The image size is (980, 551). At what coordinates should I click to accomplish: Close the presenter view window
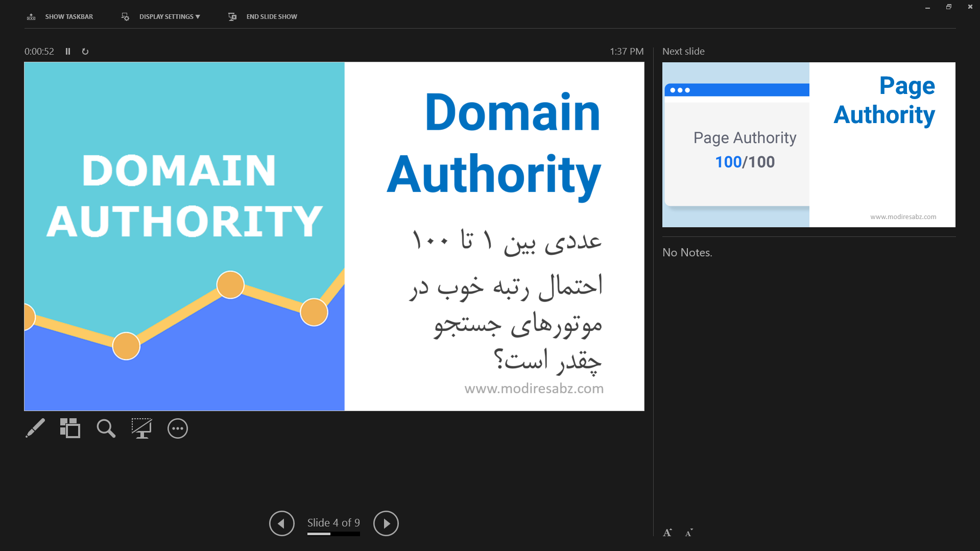tap(970, 7)
